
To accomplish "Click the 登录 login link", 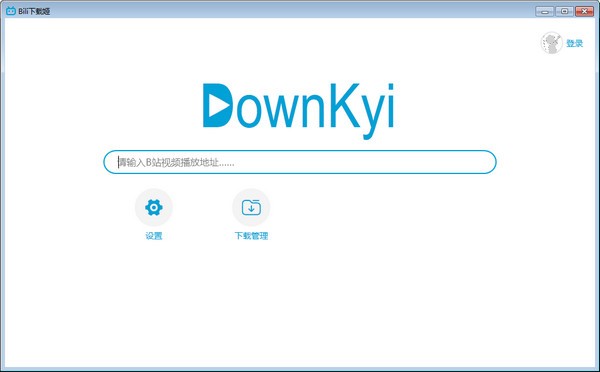I will [574, 44].
